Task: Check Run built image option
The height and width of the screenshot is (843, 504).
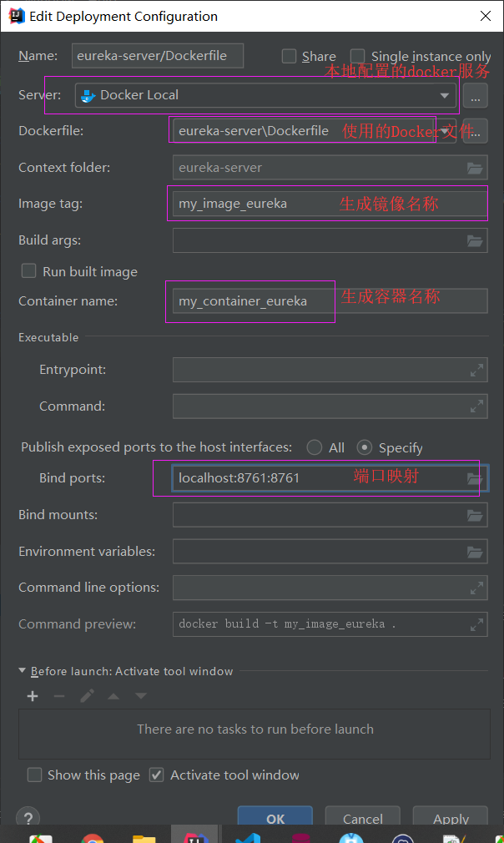Action: pos(28,271)
